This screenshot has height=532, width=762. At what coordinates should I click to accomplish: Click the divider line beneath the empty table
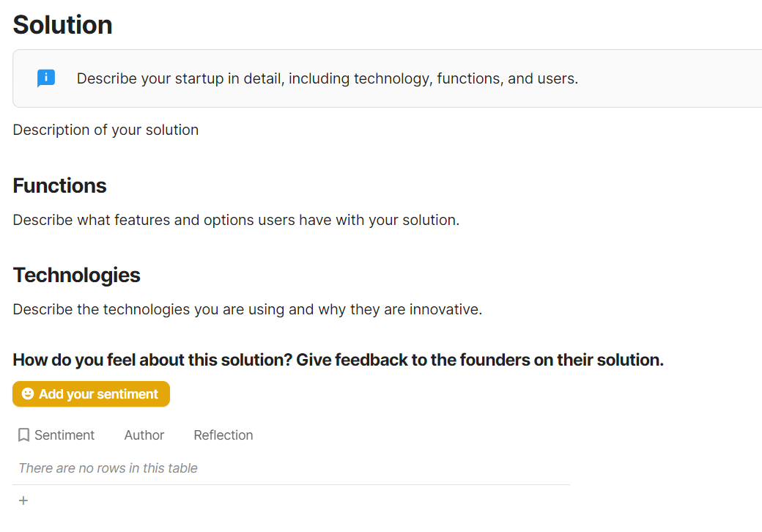point(292,485)
